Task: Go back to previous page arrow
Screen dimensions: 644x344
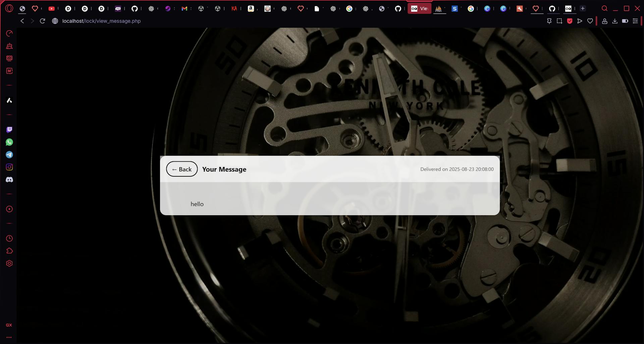Action: 22,21
